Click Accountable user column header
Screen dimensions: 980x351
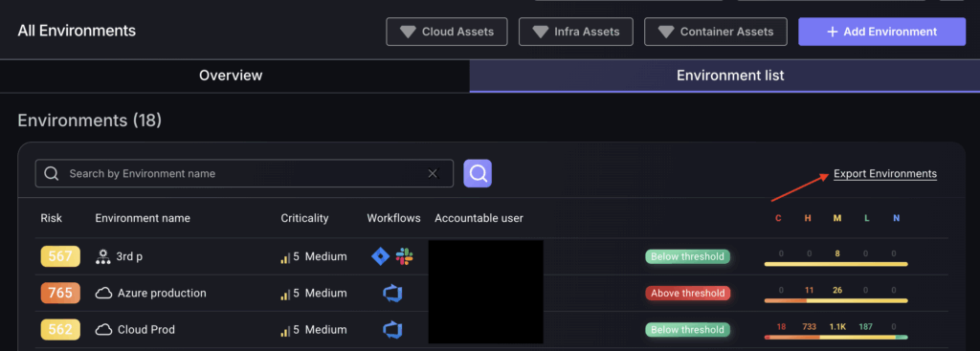(479, 218)
